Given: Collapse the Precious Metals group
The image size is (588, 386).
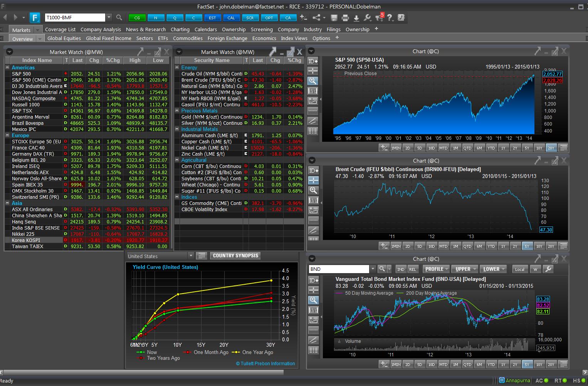Looking at the screenshot, I should [177, 111].
